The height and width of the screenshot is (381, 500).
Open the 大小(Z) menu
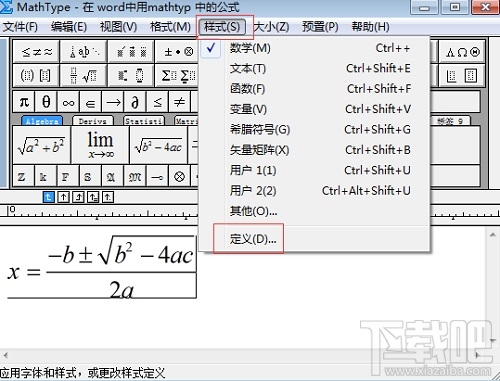[271, 27]
